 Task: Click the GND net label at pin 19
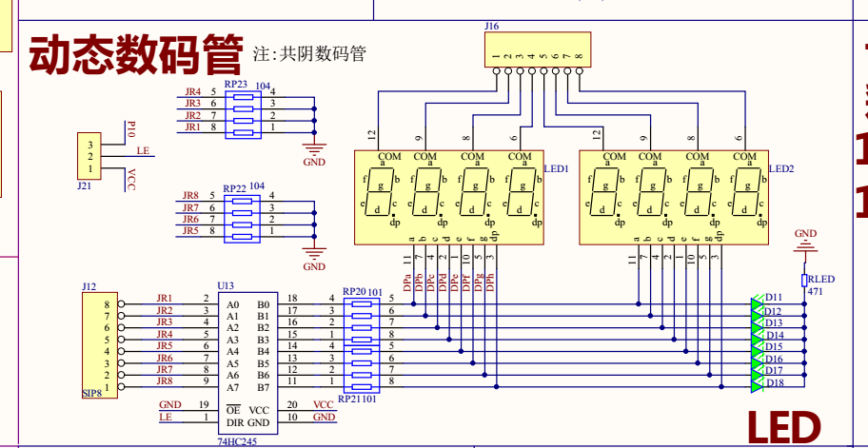(x=170, y=405)
